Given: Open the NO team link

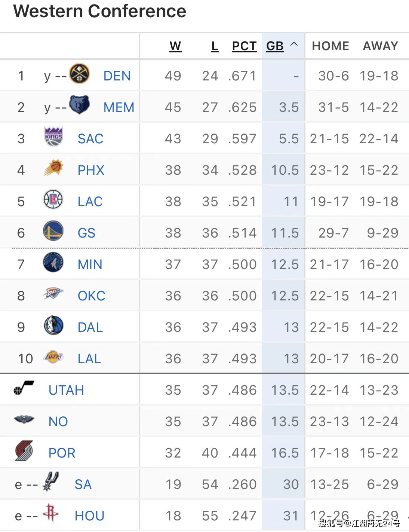Looking at the screenshot, I should pos(58,422).
